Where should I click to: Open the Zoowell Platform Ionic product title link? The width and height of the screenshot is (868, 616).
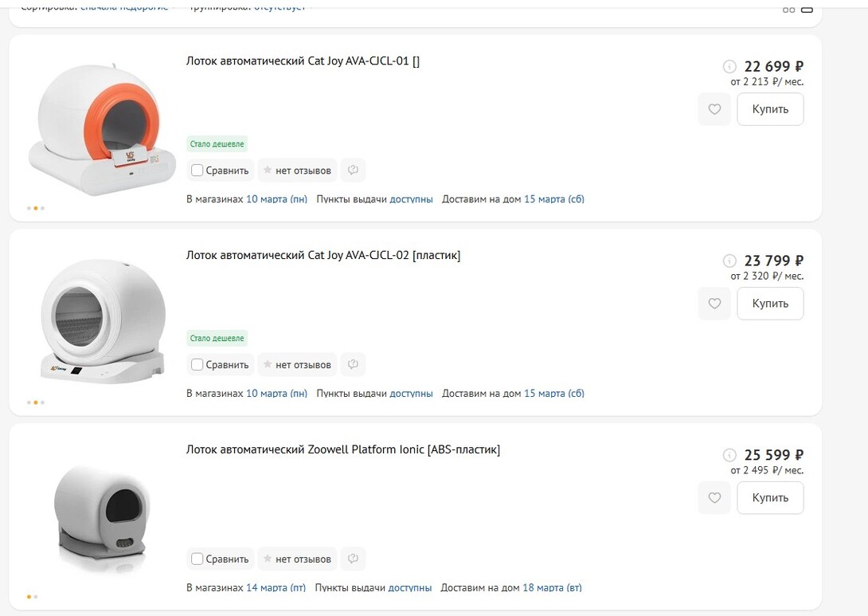342,449
